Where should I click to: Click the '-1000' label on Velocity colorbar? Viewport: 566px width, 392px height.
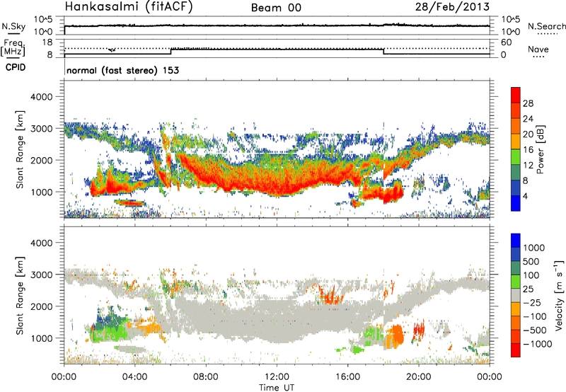(x=538, y=344)
